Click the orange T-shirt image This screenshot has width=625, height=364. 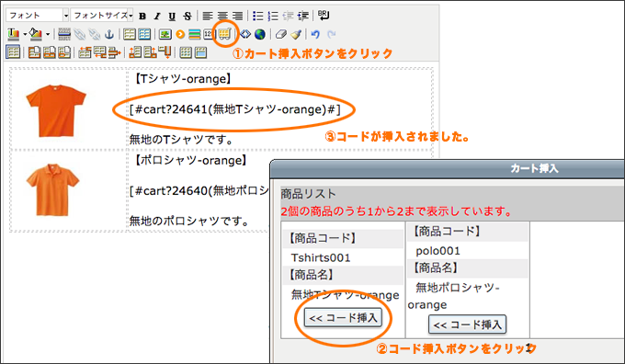(x=56, y=110)
